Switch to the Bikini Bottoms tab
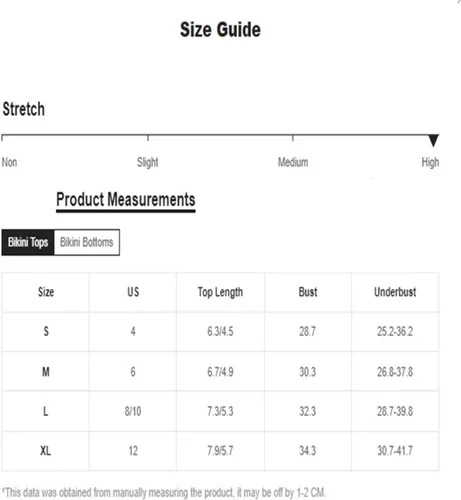Image resolution: width=461 pixels, height=500 pixels. click(x=87, y=242)
